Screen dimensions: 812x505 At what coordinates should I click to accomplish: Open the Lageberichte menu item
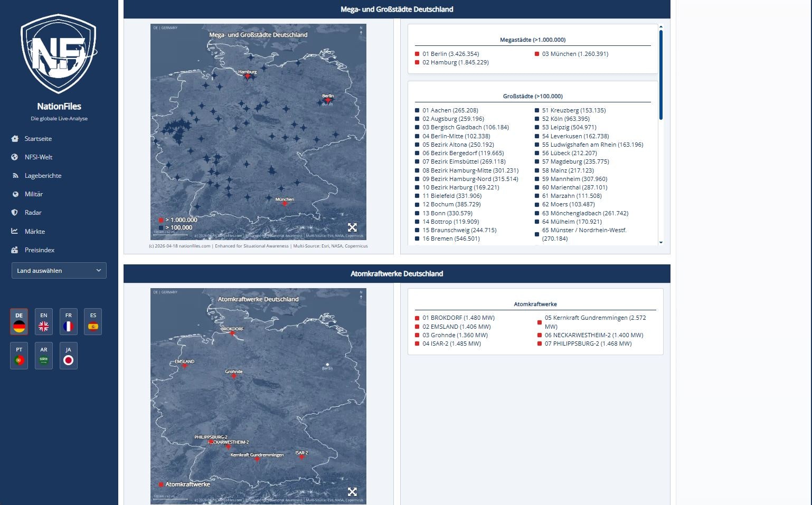tap(43, 176)
